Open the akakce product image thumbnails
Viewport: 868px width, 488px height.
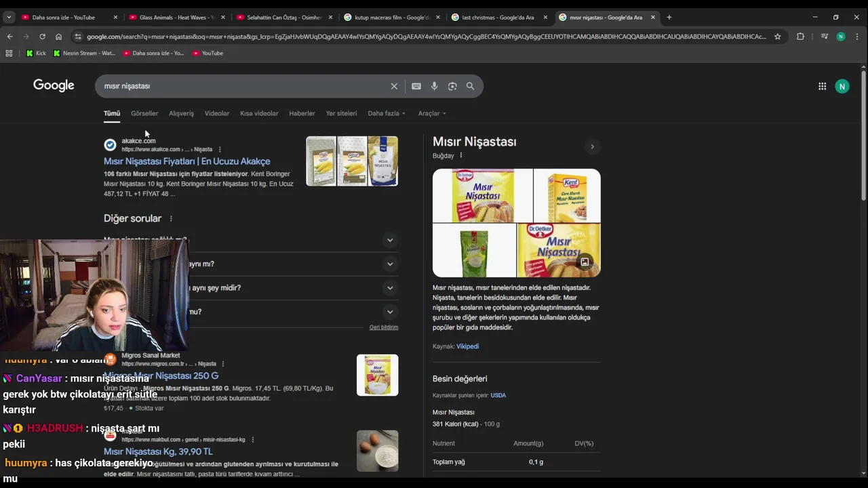(352, 161)
